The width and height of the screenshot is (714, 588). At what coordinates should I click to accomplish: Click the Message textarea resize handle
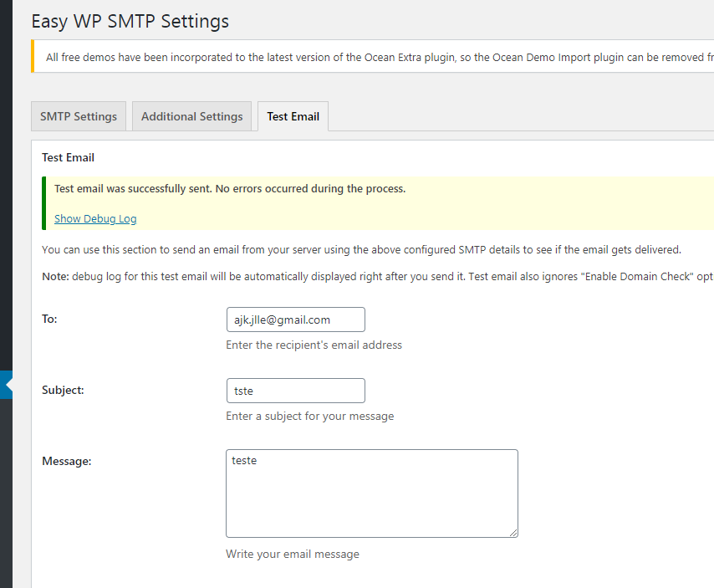[513, 533]
